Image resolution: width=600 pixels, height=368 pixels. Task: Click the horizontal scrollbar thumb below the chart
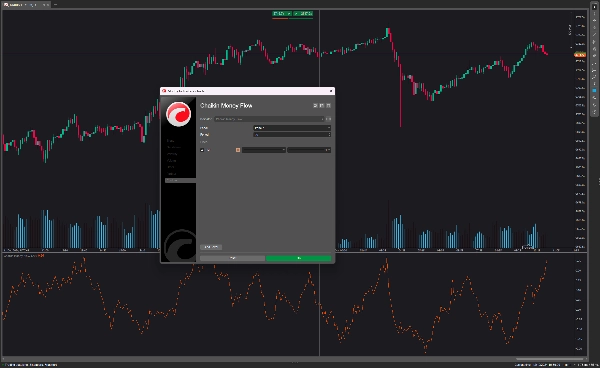pyautogui.click(x=550, y=359)
